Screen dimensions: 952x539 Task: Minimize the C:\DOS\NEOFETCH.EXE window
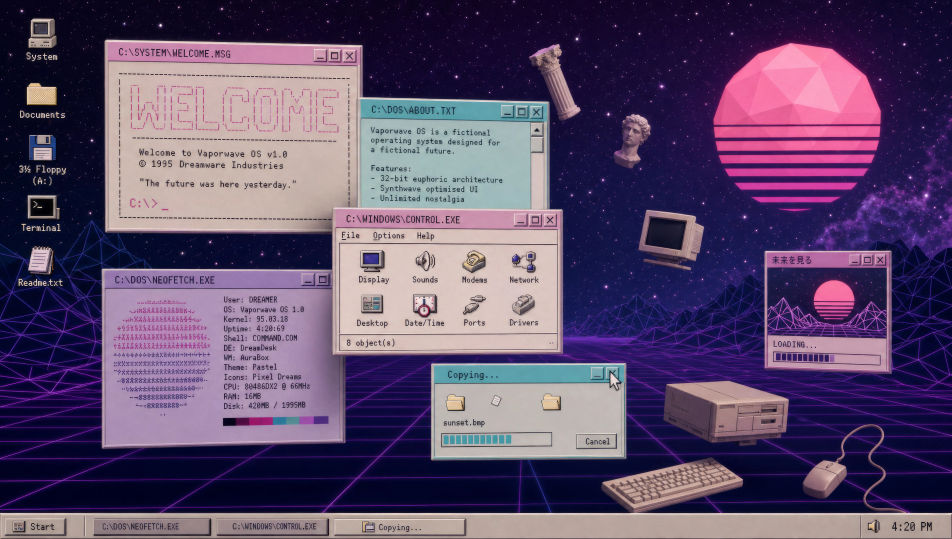point(308,280)
